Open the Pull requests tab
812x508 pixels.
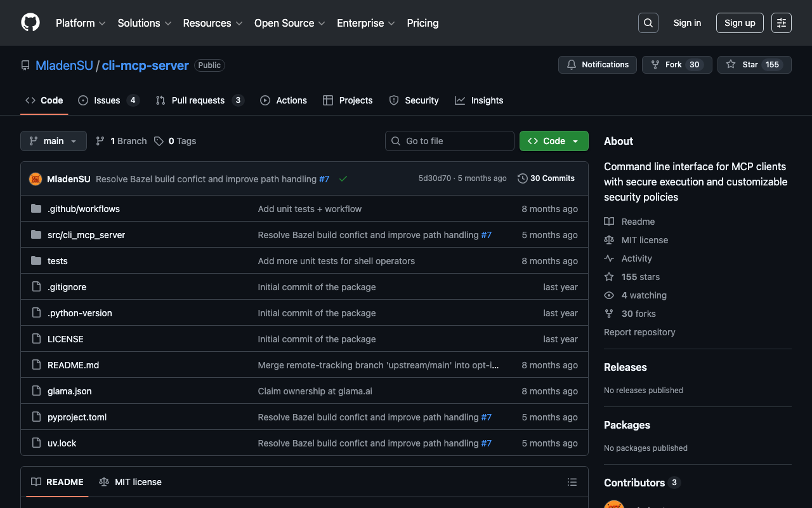(x=199, y=100)
